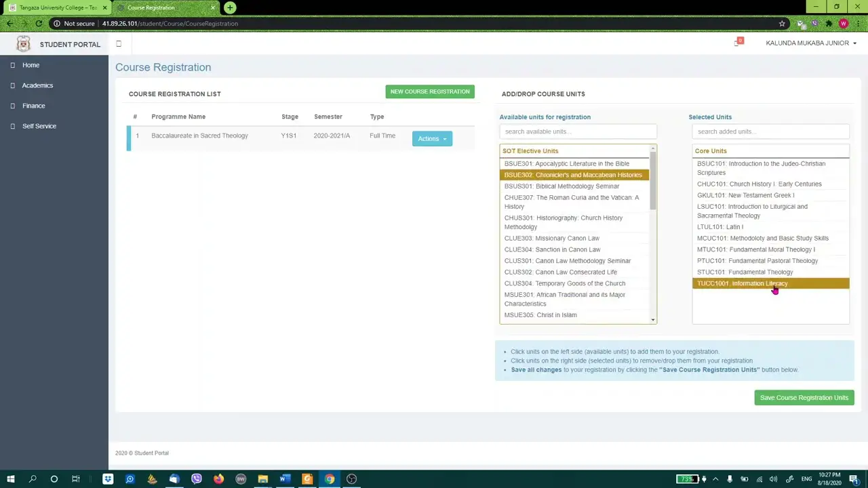
Task: Open the Actions dropdown for Baccalaureate row
Action: 432,139
